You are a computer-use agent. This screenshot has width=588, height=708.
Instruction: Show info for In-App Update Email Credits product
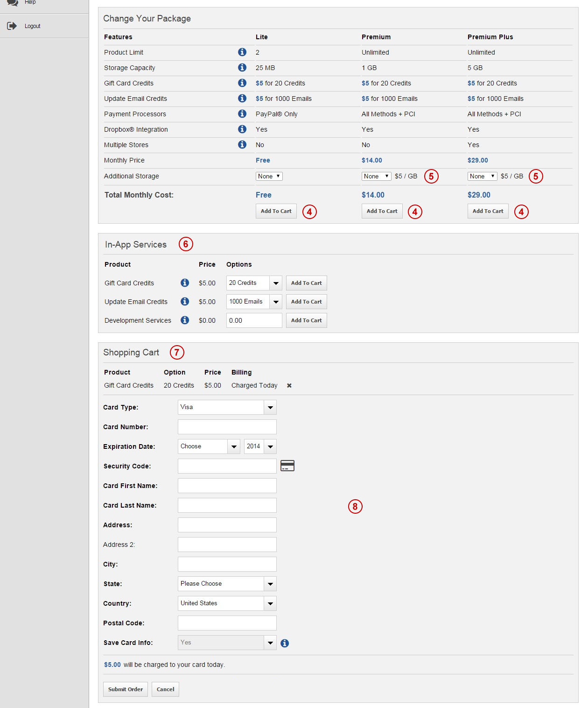point(185,301)
